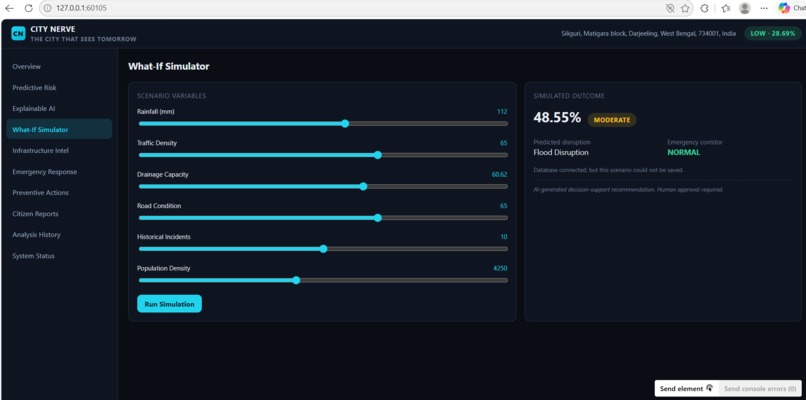Select What-If Simulator in sidebar
This screenshot has width=806, height=400.
tap(59, 129)
